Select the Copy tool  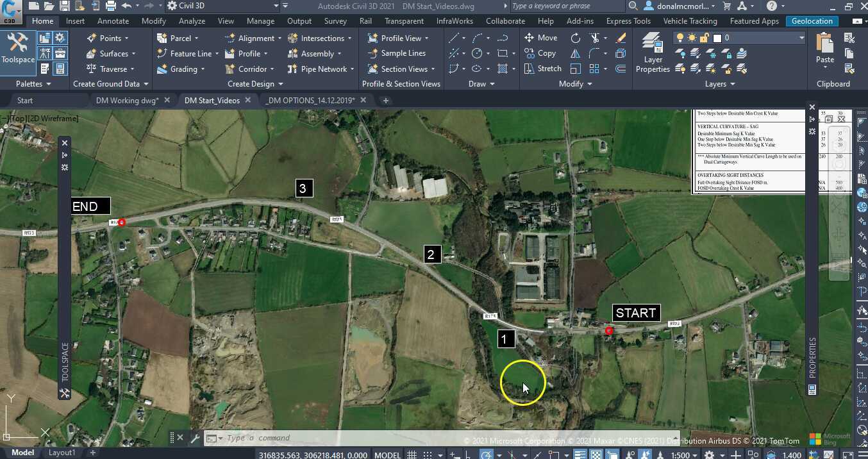[540, 53]
